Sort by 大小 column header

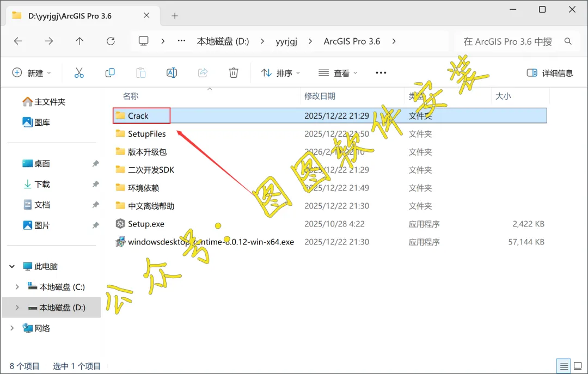(503, 96)
